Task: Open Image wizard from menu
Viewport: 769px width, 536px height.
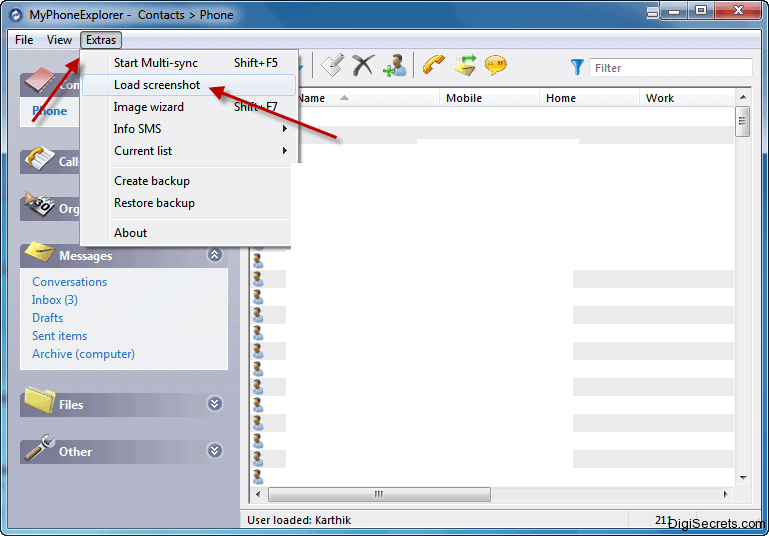Action: [189, 107]
